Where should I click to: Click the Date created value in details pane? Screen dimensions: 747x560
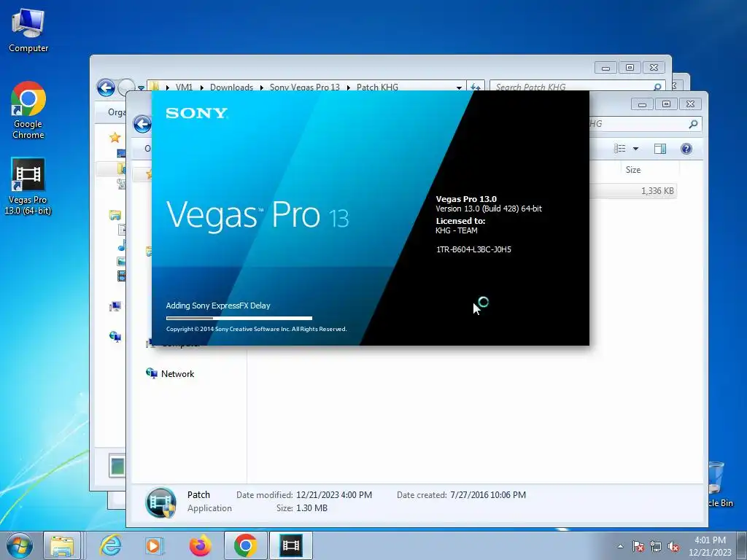(488, 495)
